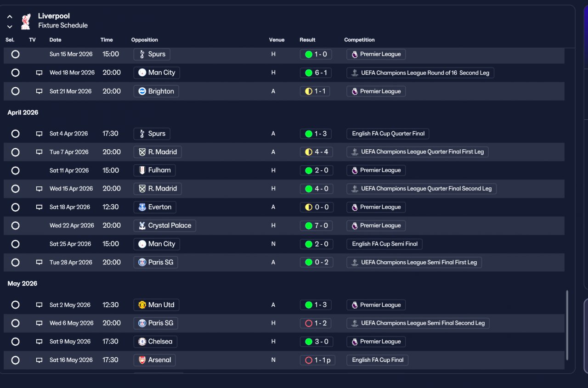Image resolution: width=588 pixels, height=388 pixels.
Task: Sort fixtures by the Result column header
Action: (307, 40)
